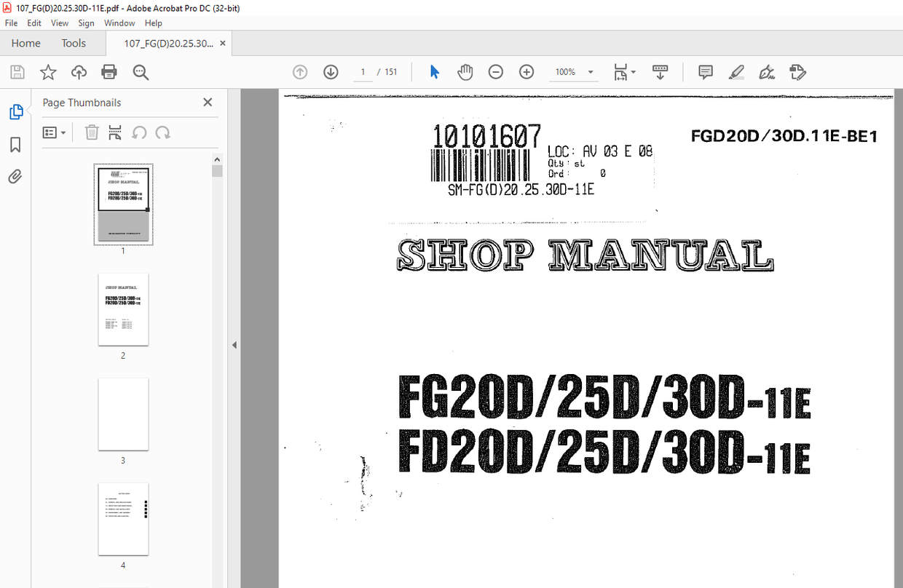Viewport: 903px width, 588px height.
Task: Select the thumbnail of page 4
Action: 123,519
